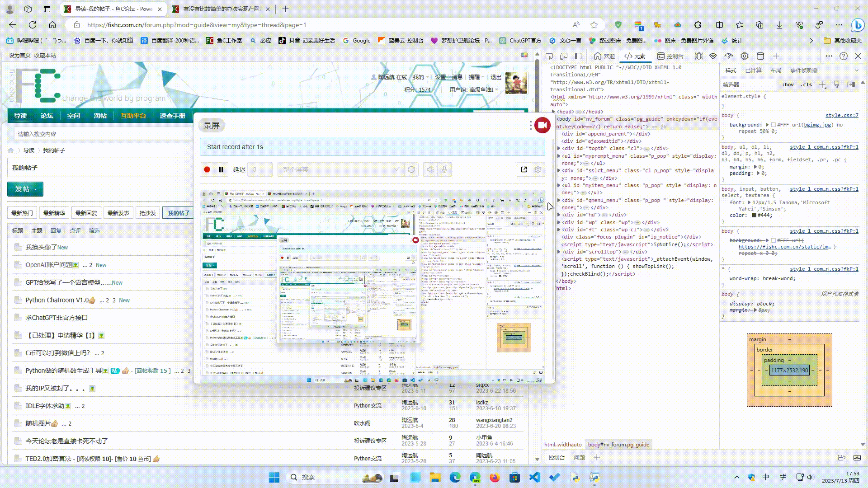Click the 发帖 button on forum page
Screen dimensions: 868x488
[25, 189]
